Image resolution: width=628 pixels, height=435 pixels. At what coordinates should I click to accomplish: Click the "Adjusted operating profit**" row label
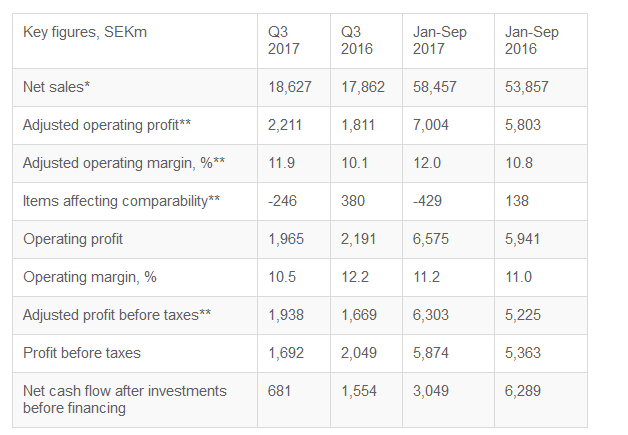[107, 125]
